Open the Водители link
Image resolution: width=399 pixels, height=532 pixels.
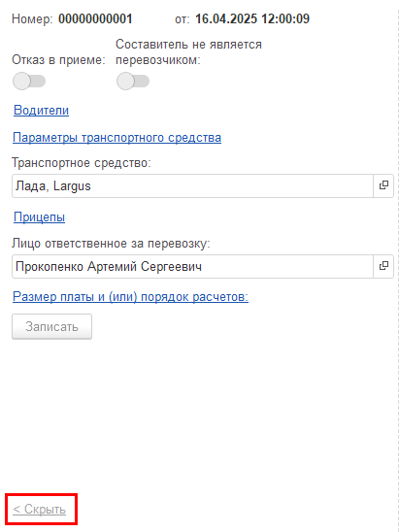41,111
